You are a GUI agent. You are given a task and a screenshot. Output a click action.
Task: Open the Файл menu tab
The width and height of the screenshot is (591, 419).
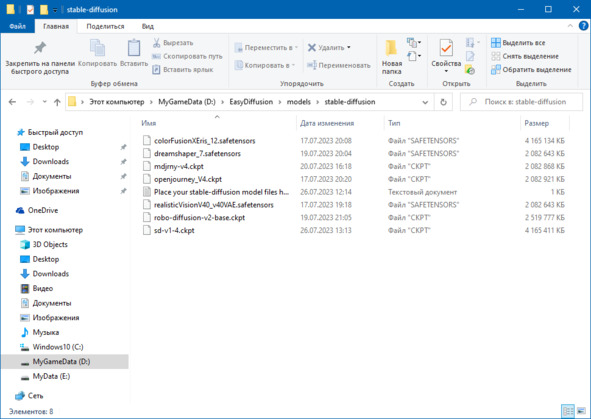[17, 26]
